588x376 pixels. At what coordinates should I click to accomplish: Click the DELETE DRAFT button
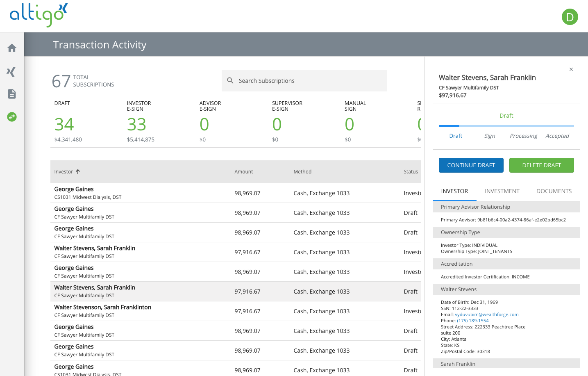click(x=541, y=165)
